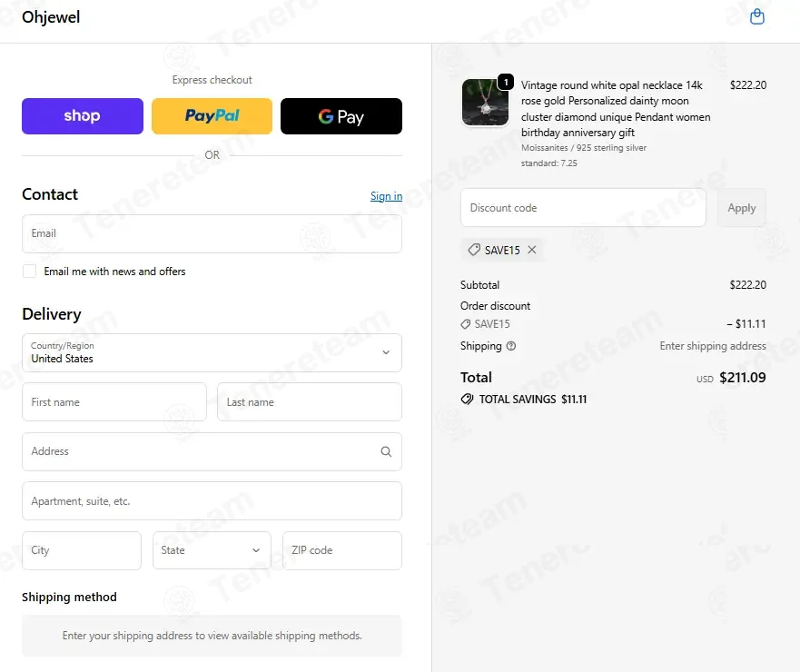Open the Country/Region dropdown
This screenshot has height=672, width=800.
tap(212, 352)
